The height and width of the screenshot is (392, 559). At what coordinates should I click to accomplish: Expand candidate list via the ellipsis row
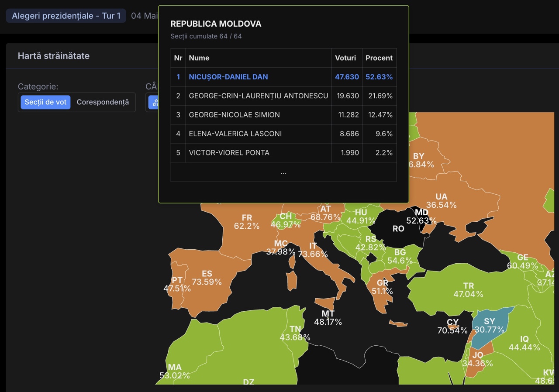(283, 172)
